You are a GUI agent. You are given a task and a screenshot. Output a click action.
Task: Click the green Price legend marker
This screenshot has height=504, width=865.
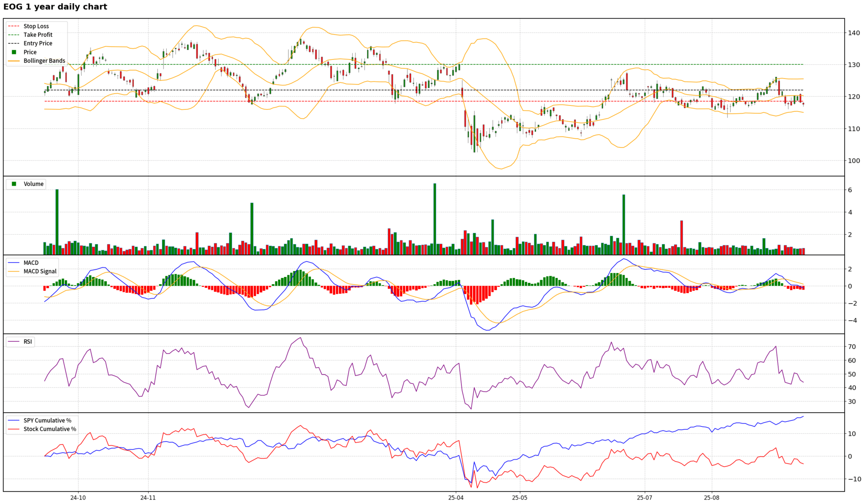pyautogui.click(x=14, y=52)
